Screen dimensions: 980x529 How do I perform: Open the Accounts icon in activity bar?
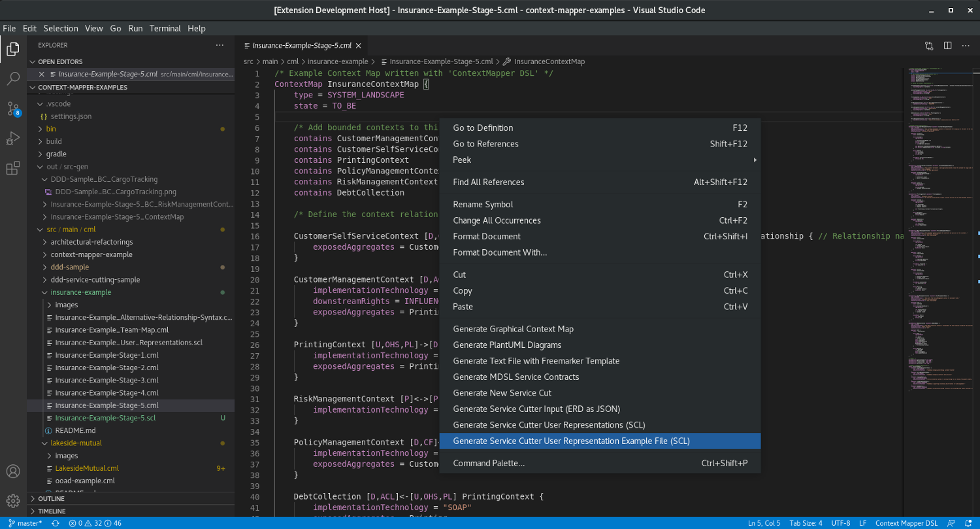point(13,471)
